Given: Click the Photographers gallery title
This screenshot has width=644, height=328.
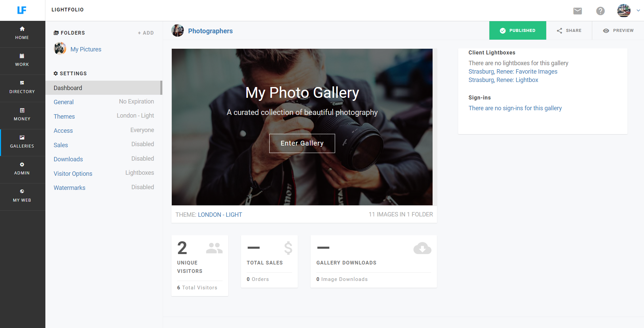Looking at the screenshot, I should [210, 31].
